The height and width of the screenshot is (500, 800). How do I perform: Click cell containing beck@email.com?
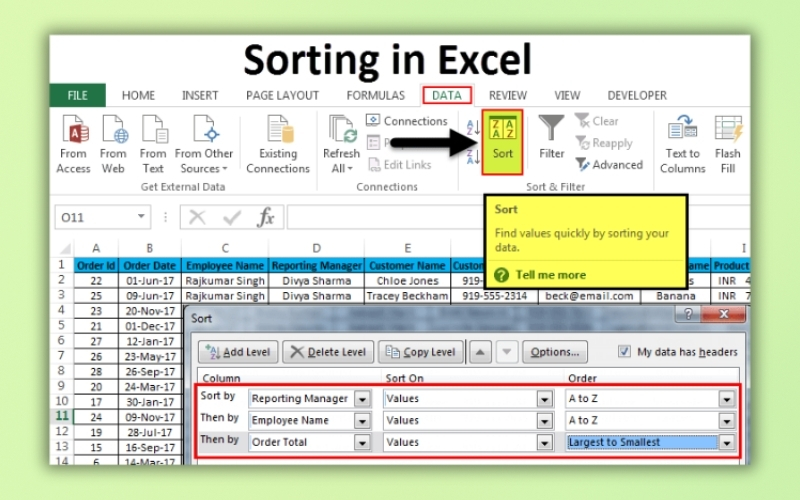click(x=589, y=296)
